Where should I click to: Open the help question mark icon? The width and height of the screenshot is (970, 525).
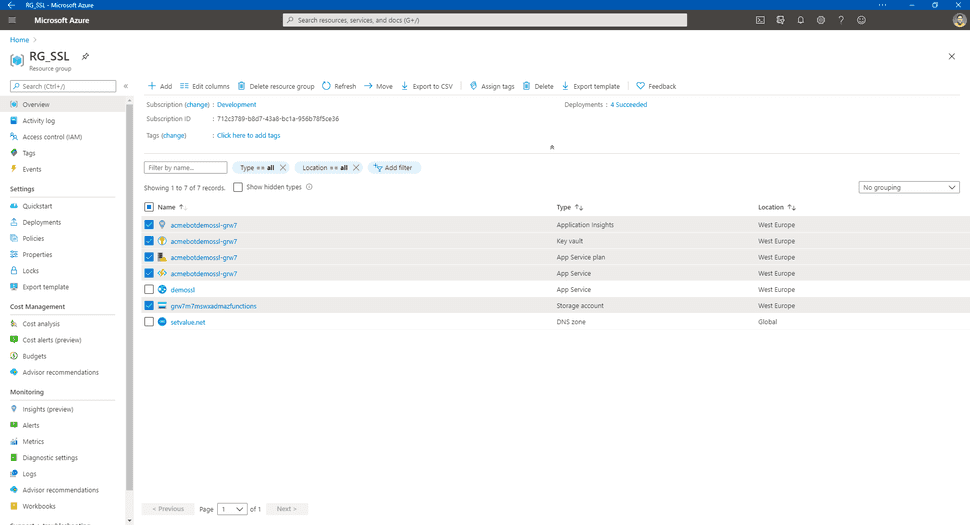click(841, 20)
